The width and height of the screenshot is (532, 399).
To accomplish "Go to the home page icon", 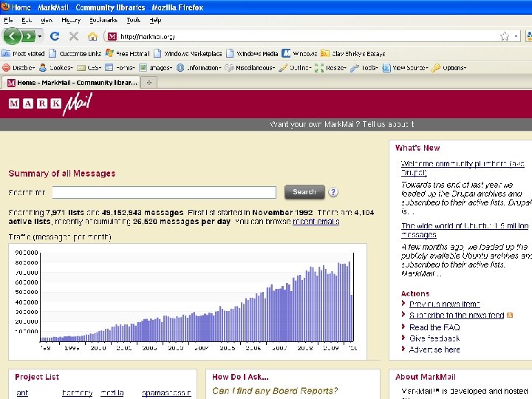I will tap(92, 36).
